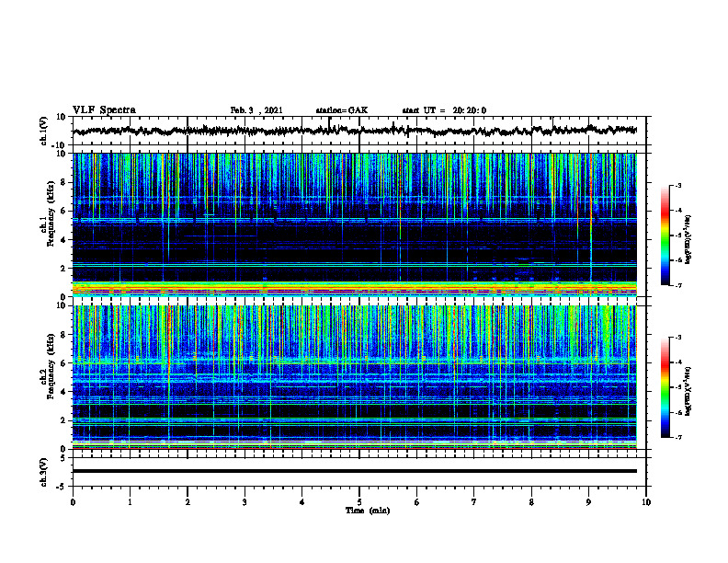The height and width of the screenshot is (563, 728).
Task: Click the color scale bar beside ch.1 spectrogram
Action: pos(665,236)
